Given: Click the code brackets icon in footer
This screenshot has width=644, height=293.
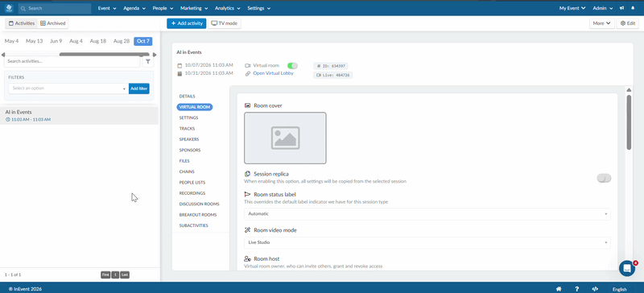Looking at the screenshot, I should [x=596, y=289].
